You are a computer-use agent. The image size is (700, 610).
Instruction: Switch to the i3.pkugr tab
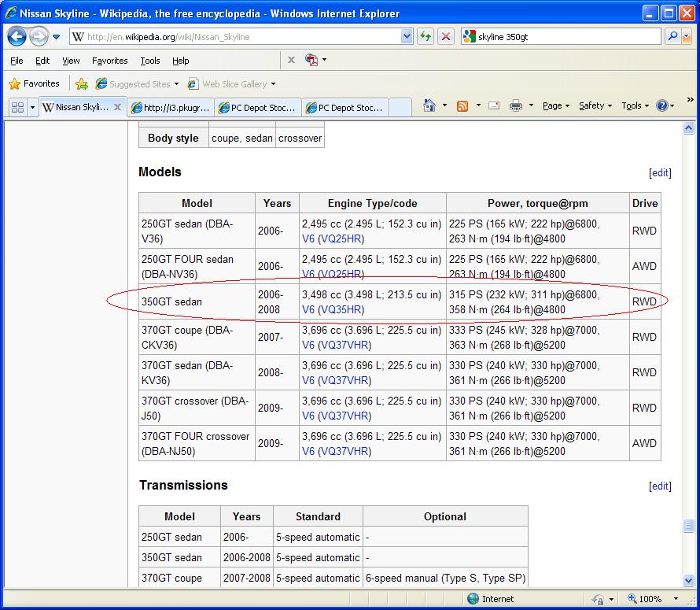click(169, 108)
